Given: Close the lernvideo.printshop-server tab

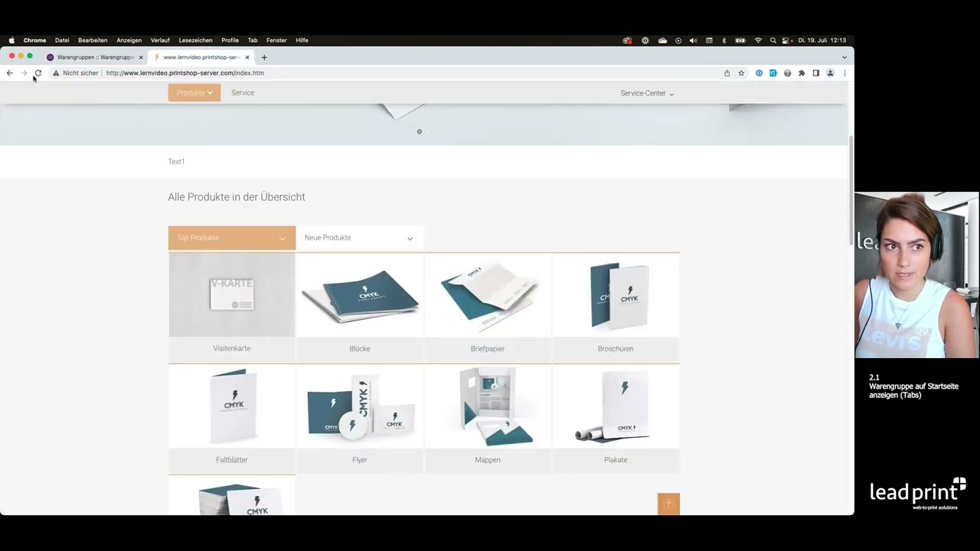Looking at the screenshot, I should [x=247, y=57].
